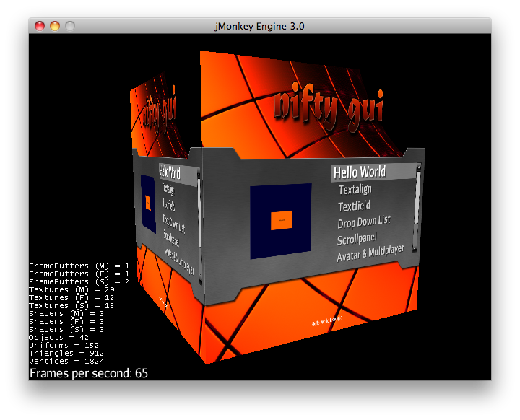Click the 'Uniforms = 152' statistic
This screenshot has height=420, width=520.
(64, 345)
